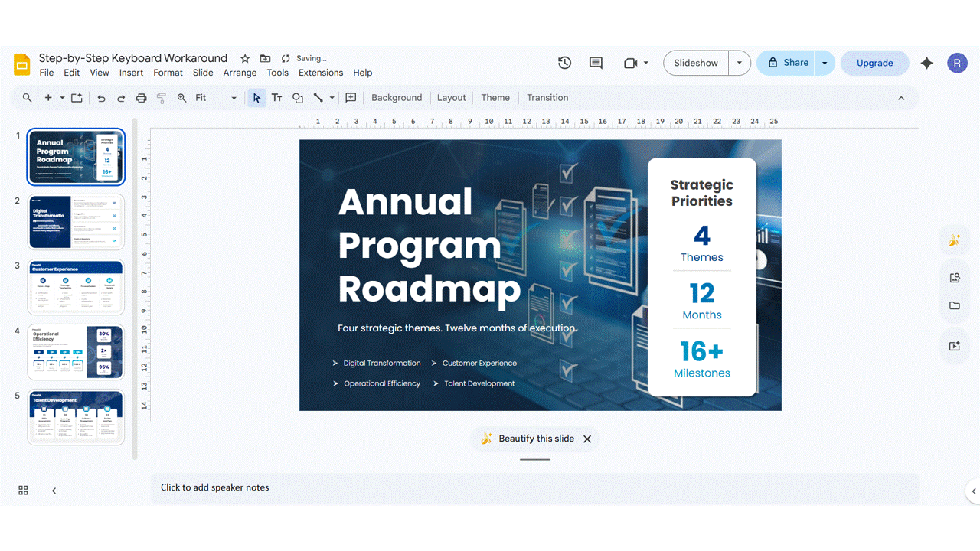Select slide 4 Operational Efficiency thumbnail
Screen dimensions: 980x551
[x=76, y=352]
